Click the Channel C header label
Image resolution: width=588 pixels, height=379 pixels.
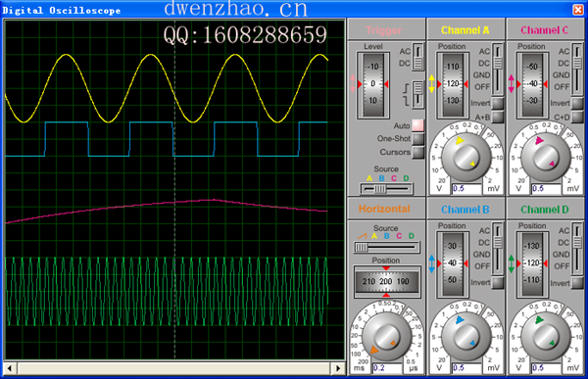545,30
